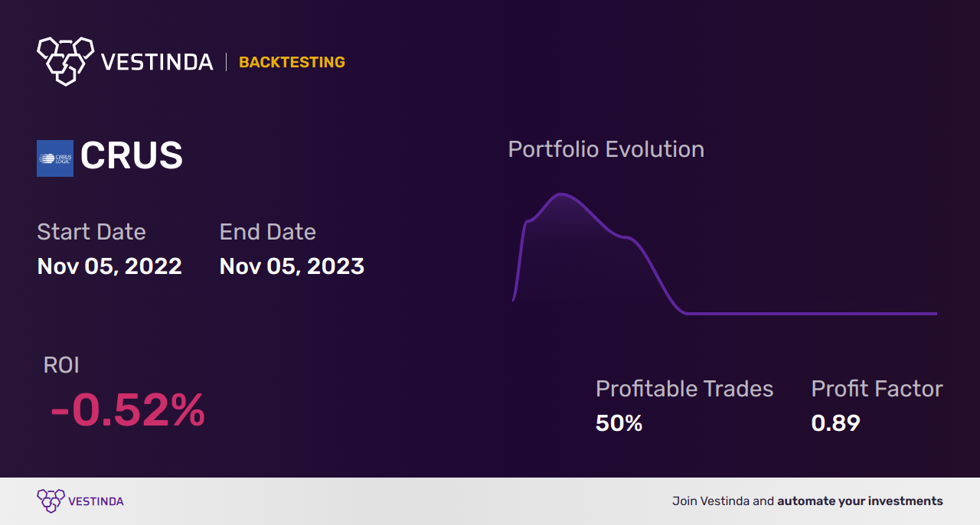Open the BACKTESTING header label
Image resolution: width=980 pixels, height=525 pixels.
[292, 63]
